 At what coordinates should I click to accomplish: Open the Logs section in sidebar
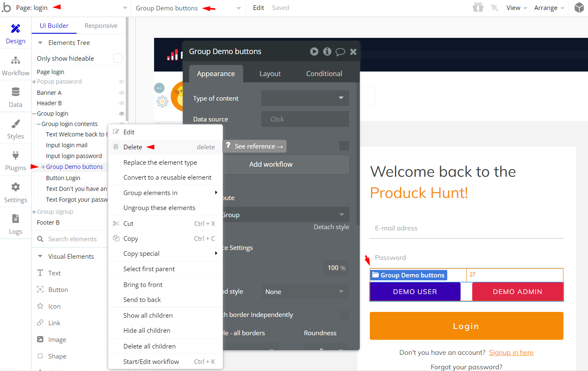[x=15, y=225]
